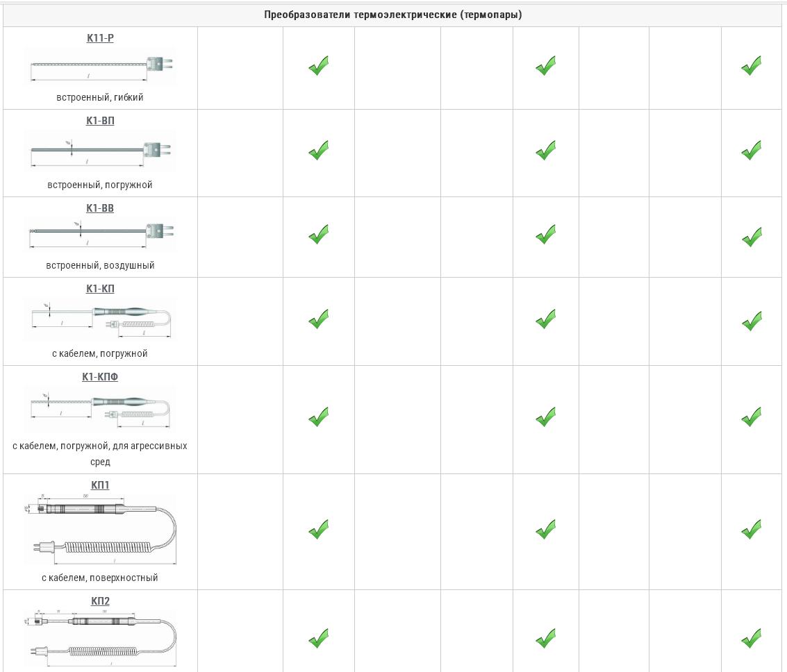Open the КП2 product link

coord(100,601)
